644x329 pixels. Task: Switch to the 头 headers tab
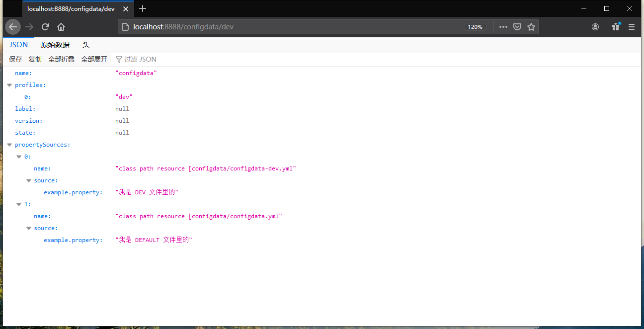(x=86, y=45)
